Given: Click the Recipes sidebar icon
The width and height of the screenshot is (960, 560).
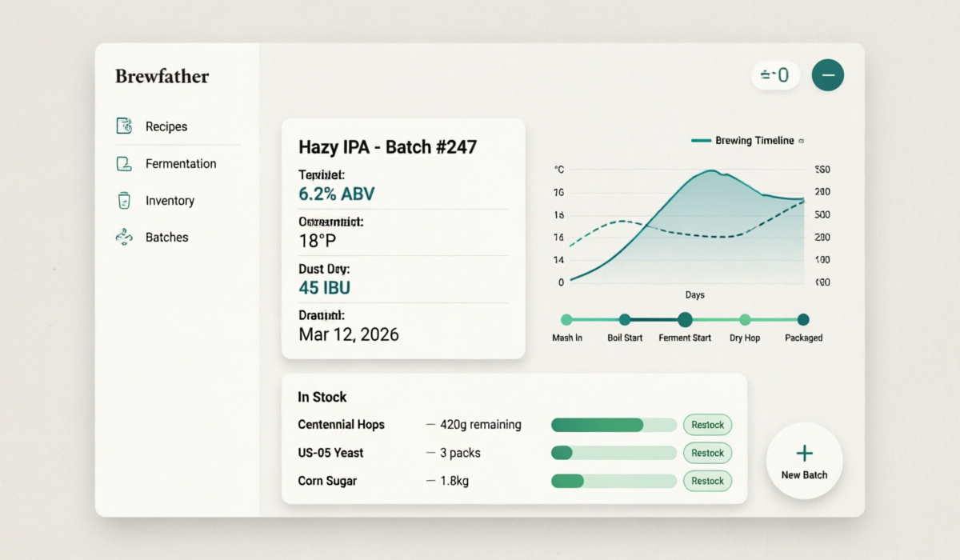Looking at the screenshot, I should coord(124,126).
